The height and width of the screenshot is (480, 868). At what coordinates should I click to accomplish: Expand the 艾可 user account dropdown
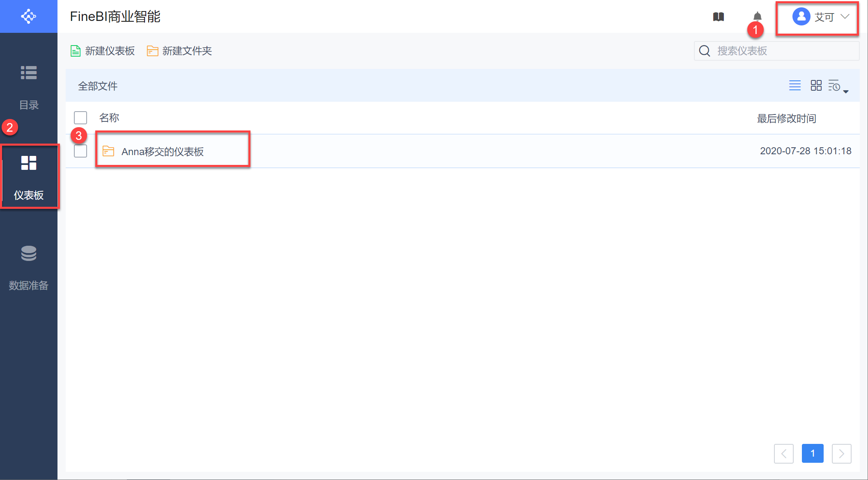tap(845, 17)
